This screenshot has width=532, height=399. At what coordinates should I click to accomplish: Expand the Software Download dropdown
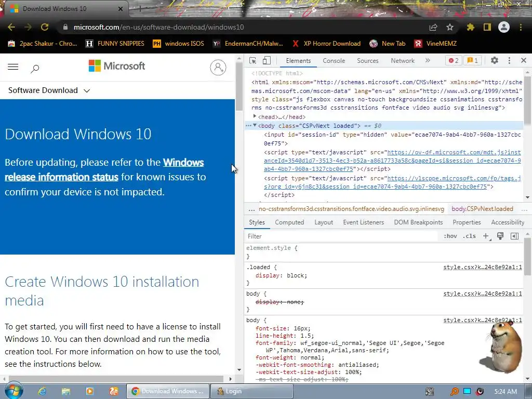pyautogui.click(x=49, y=90)
